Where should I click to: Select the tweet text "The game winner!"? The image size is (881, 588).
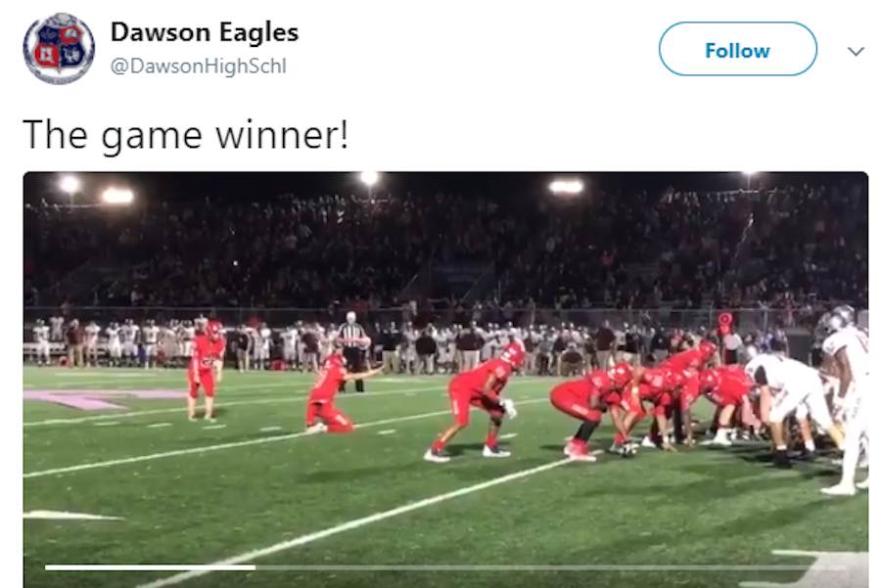click(185, 135)
